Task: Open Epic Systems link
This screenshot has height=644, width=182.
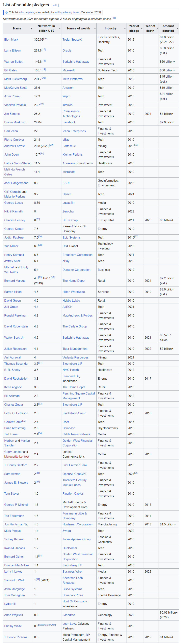Action: click(71, 238)
